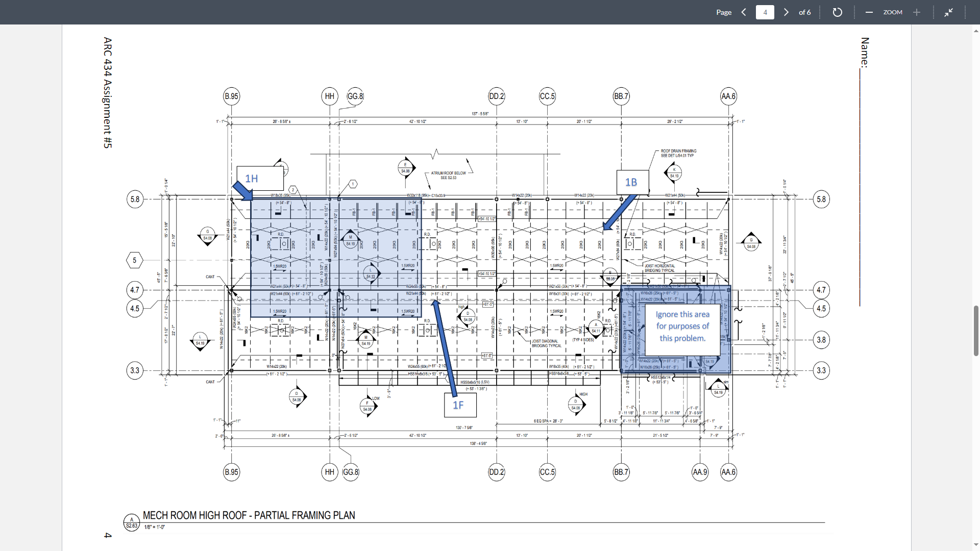Select the 1B callout label on the plan
Viewport: 980px width, 551px height.
pyautogui.click(x=632, y=182)
